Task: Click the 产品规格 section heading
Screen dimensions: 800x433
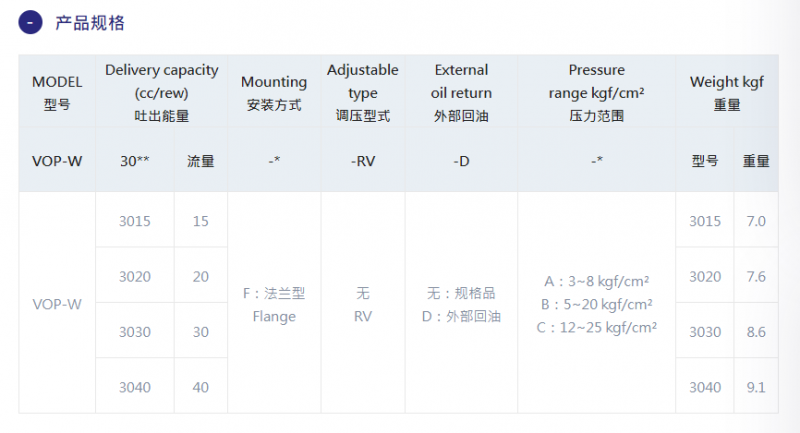Action: tap(90, 23)
